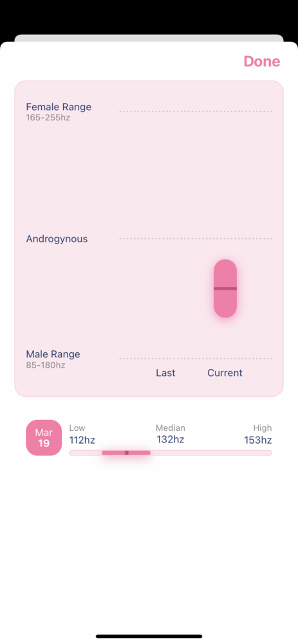Select the Mar 19 date badge

pyautogui.click(x=44, y=438)
